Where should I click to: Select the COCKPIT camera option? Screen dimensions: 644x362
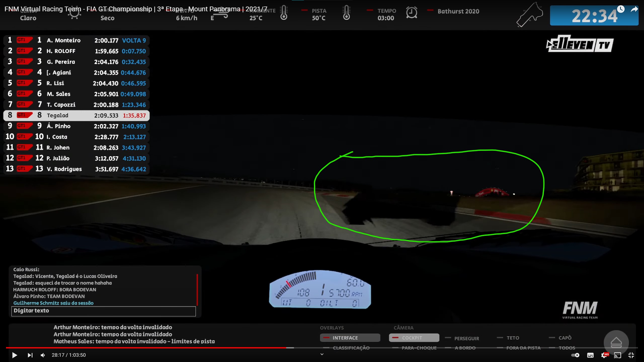coord(414,338)
